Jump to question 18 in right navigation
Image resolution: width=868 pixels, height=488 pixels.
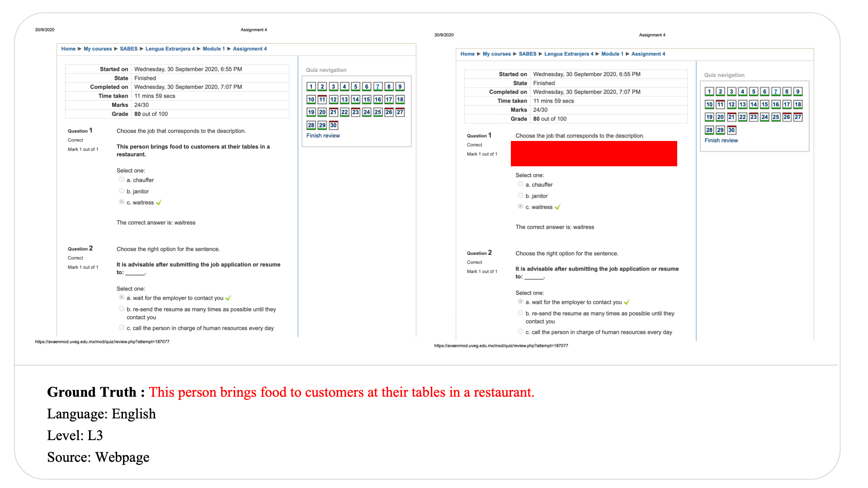(798, 104)
